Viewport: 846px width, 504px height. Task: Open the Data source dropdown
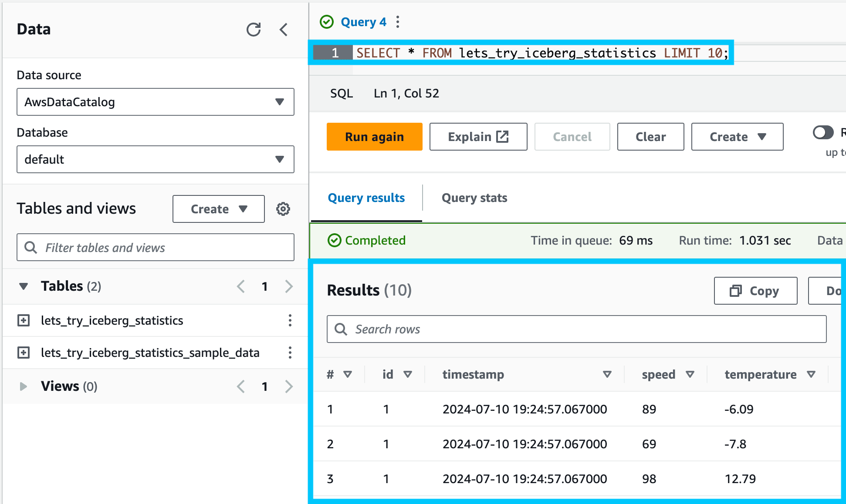156,102
